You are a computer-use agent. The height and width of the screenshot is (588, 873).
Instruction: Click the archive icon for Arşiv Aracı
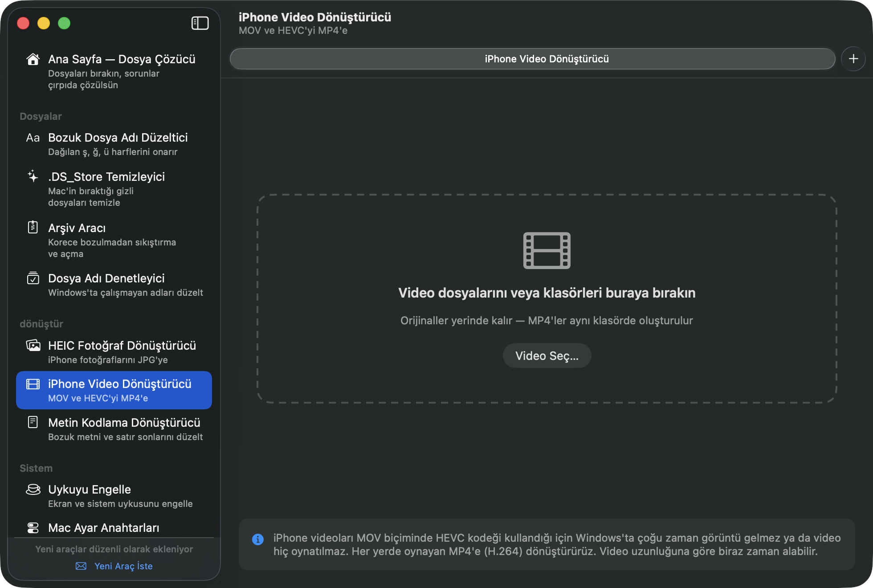33,227
